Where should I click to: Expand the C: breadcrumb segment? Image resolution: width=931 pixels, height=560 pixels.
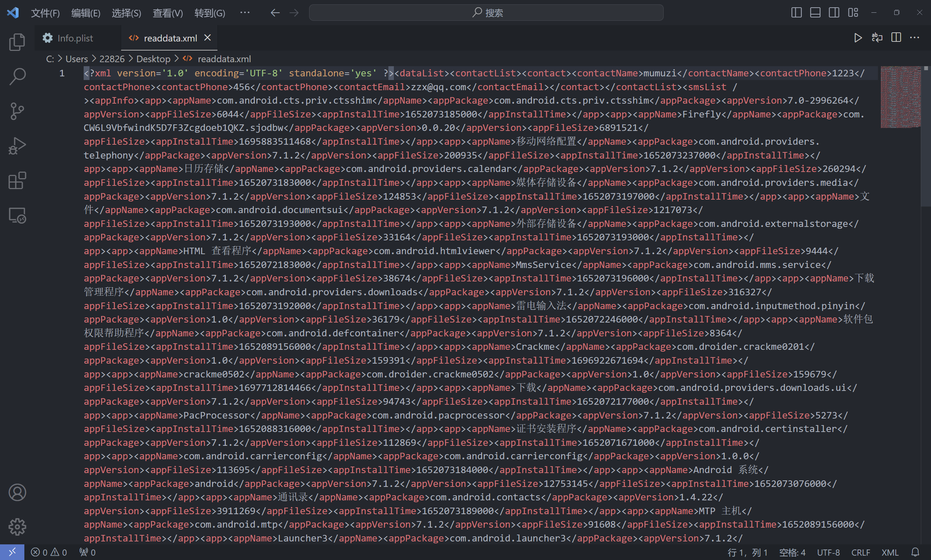(50, 59)
